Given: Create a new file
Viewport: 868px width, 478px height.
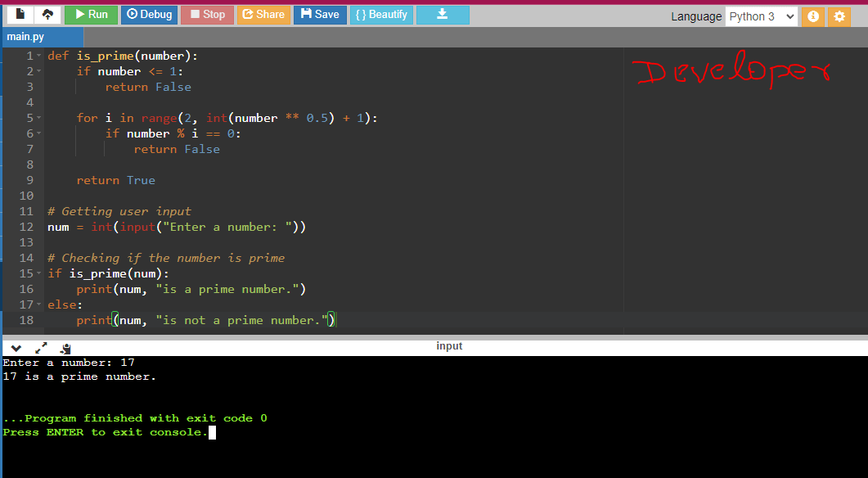Looking at the screenshot, I should 19,14.
